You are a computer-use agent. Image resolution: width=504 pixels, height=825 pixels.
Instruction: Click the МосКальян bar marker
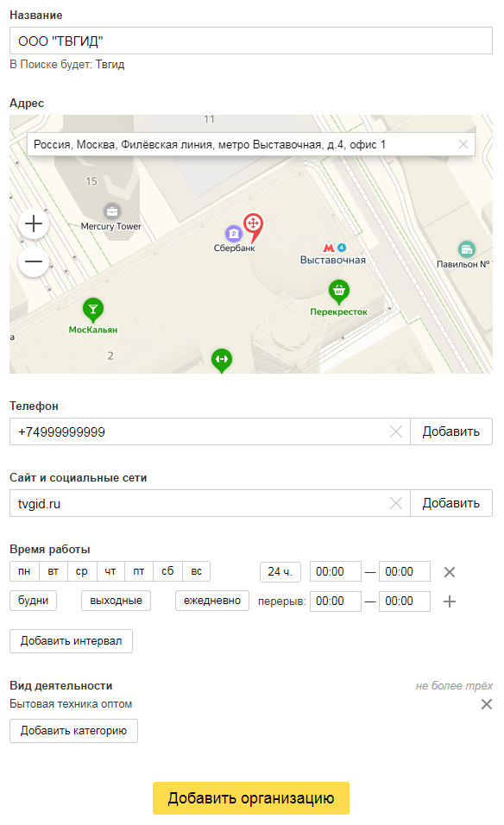pos(93,310)
